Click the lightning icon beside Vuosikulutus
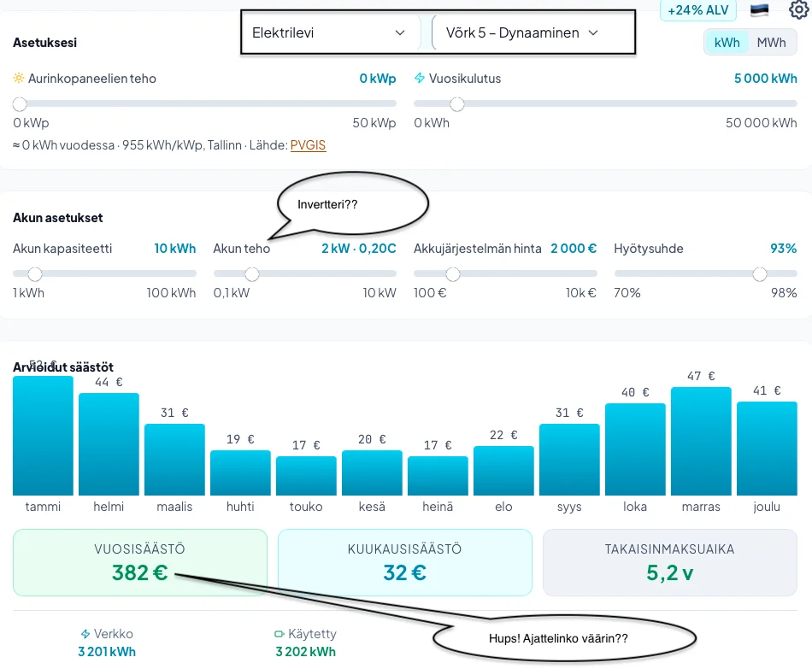The image size is (812, 669). pos(420,79)
